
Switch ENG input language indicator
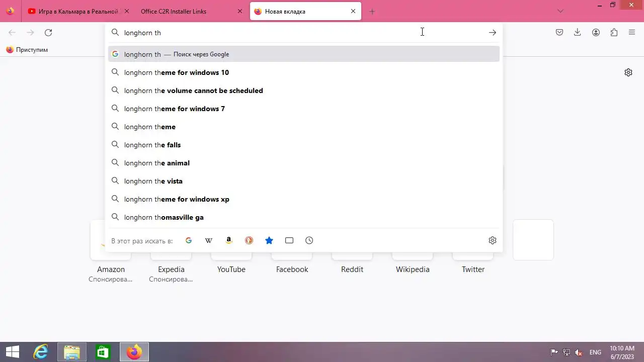595,352
